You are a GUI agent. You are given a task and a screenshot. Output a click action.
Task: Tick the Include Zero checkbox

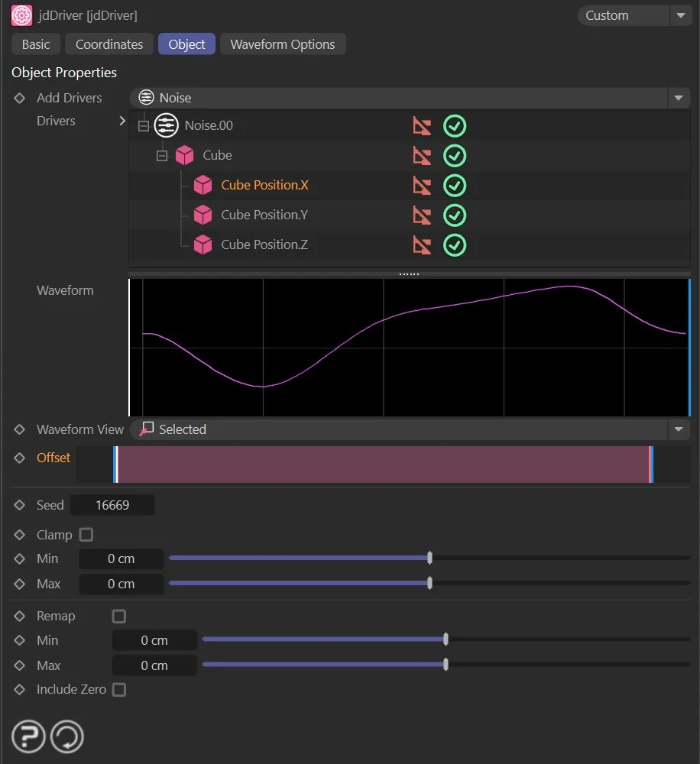tap(119, 690)
